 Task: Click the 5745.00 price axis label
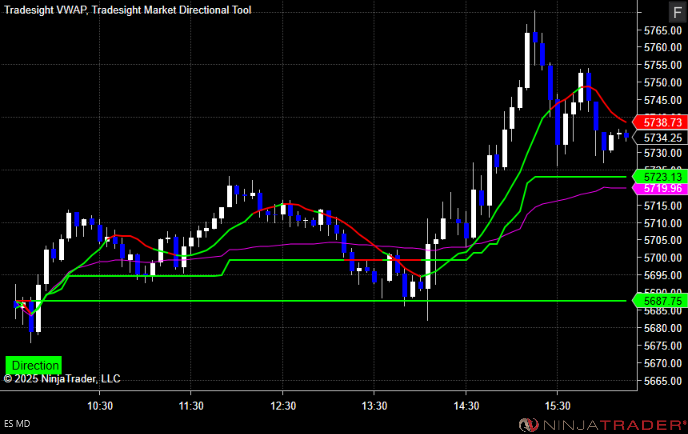(663, 100)
